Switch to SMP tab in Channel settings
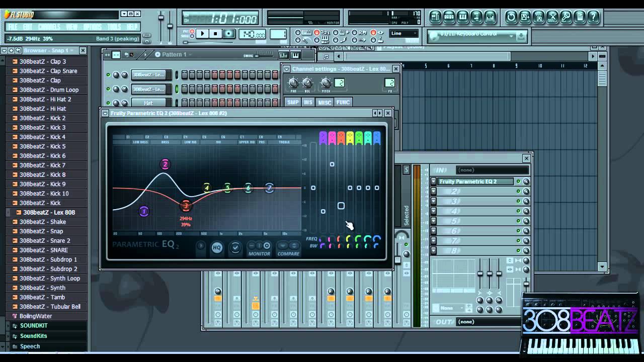Image resolution: width=644 pixels, height=362 pixels. coord(293,102)
